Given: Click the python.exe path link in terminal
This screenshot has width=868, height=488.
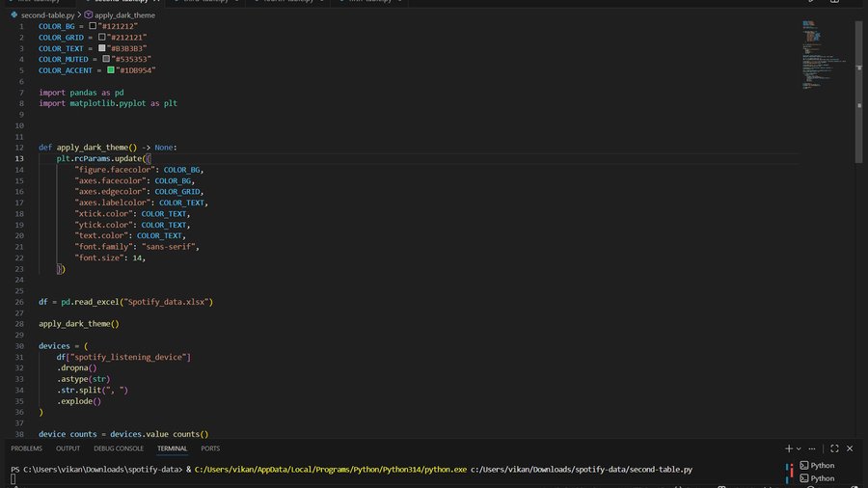Looking at the screenshot, I should 330,469.
